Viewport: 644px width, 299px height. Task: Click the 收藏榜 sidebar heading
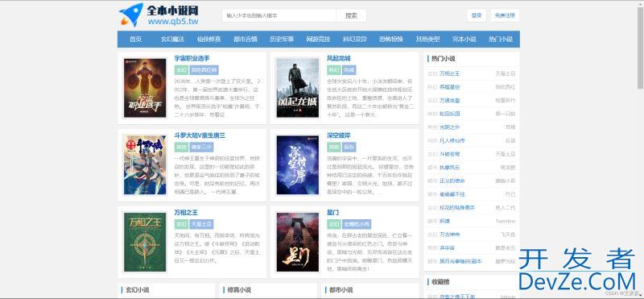[440, 282]
